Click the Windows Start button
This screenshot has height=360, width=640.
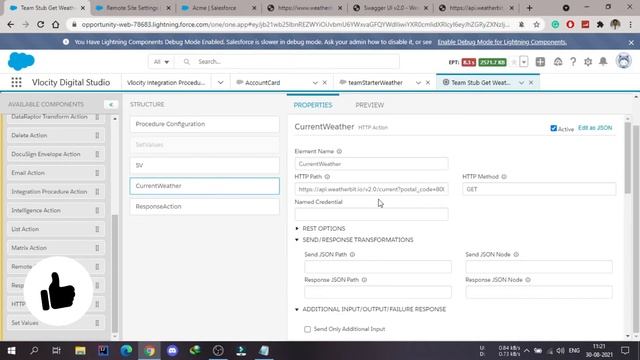click(x=11, y=351)
